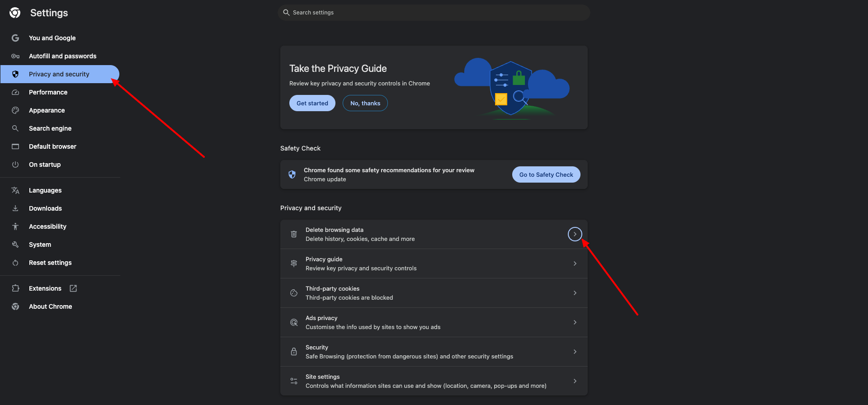This screenshot has width=868, height=405.
Task: Select 'Controls what information sites can use' description
Action: pyautogui.click(x=426, y=386)
